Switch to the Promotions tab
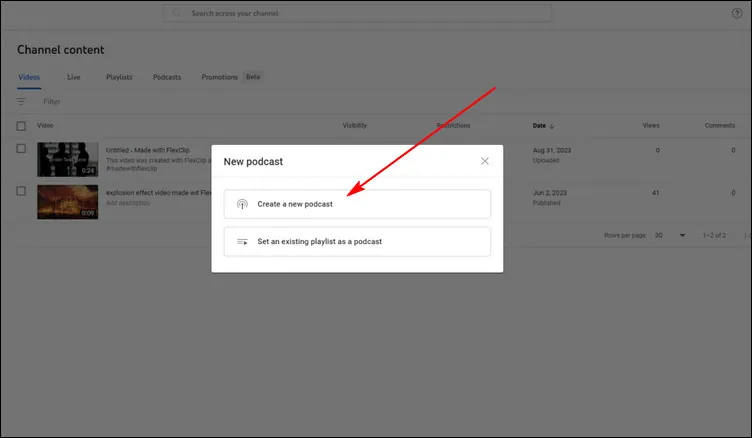The width and height of the screenshot is (752, 438). 220,77
